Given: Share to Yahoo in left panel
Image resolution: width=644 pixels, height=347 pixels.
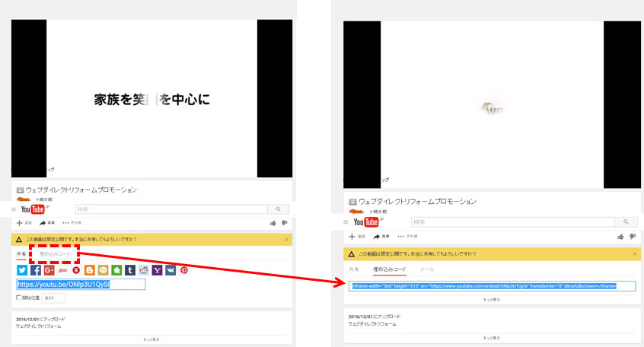Looking at the screenshot, I should coord(158,270).
